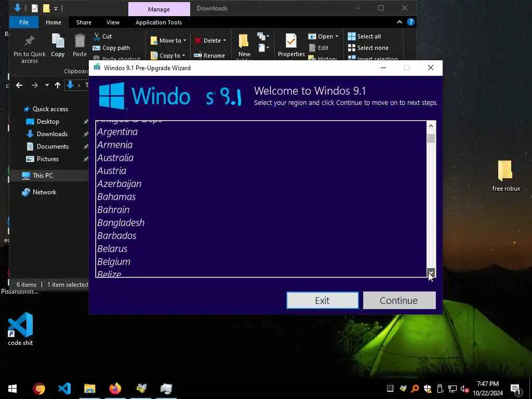Open the recent locations dropdown arrow

tap(47, 85)
